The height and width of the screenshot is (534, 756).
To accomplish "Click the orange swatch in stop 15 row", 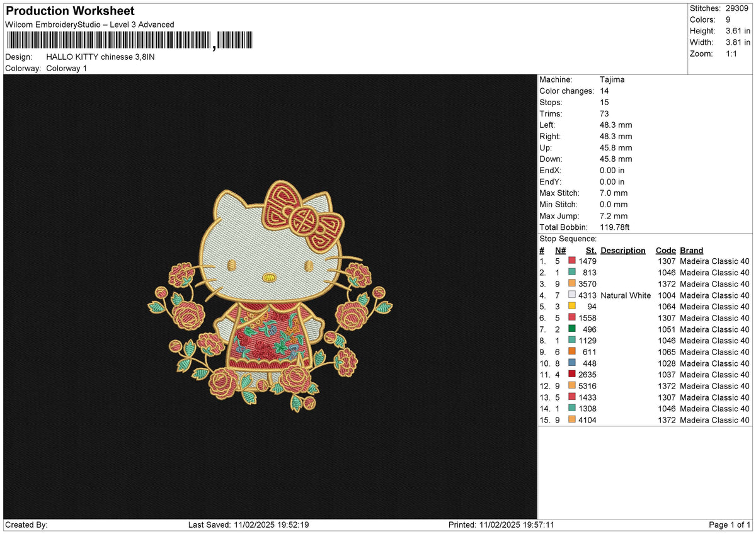I will (x=572, y=419).
